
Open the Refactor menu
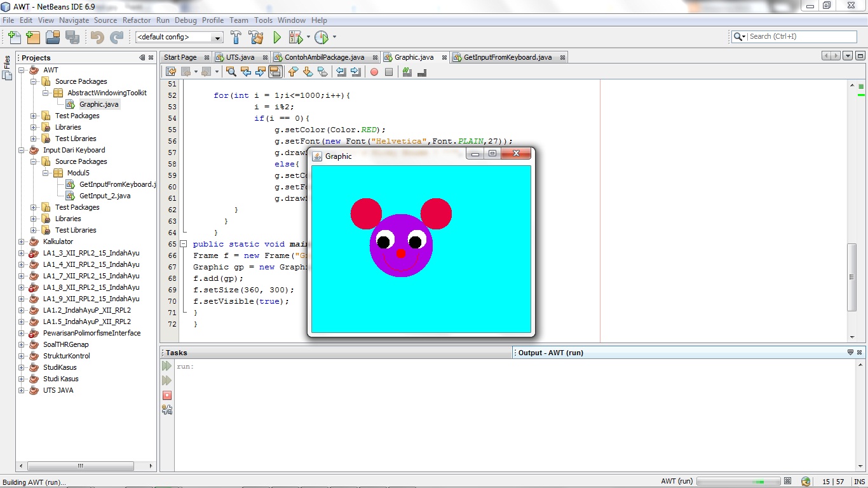click(x=137, y=20)
